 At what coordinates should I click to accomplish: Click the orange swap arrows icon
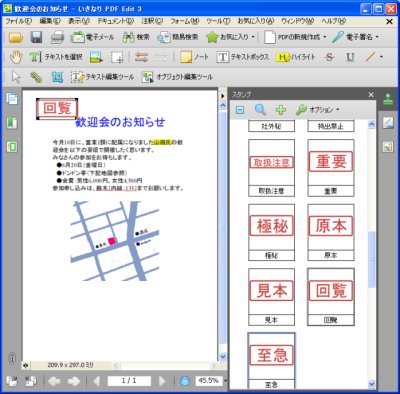pos(141,57)
